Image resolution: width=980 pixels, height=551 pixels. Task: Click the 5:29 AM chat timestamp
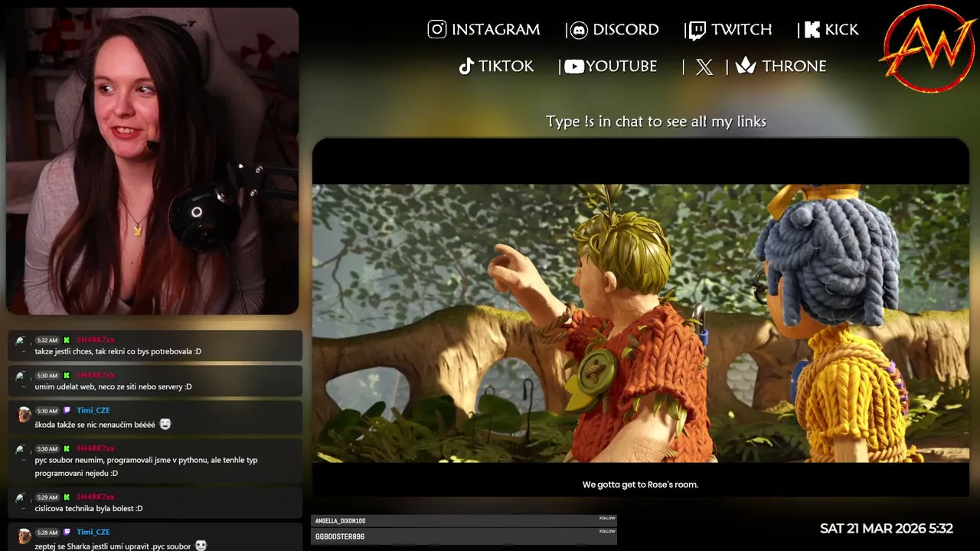coord(47,497)
